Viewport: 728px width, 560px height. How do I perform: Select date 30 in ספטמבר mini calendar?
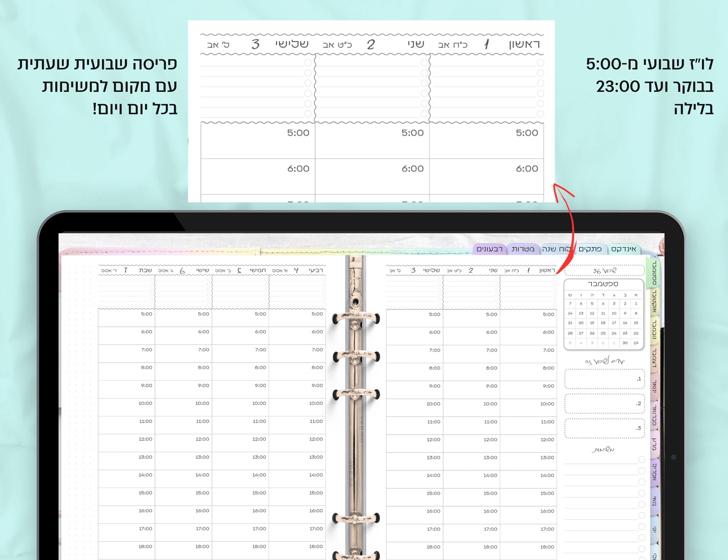coord(625,343)
